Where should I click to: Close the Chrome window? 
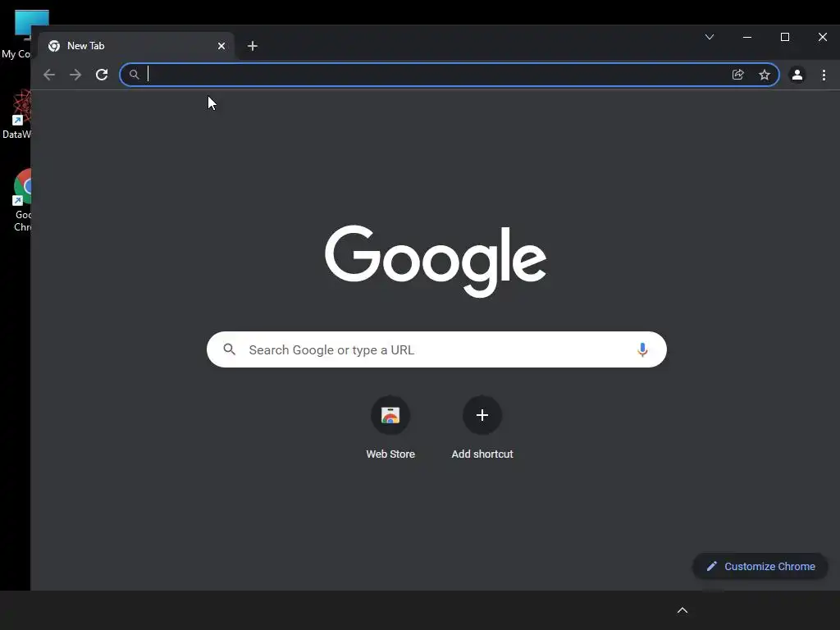click(x=822, y=37)
